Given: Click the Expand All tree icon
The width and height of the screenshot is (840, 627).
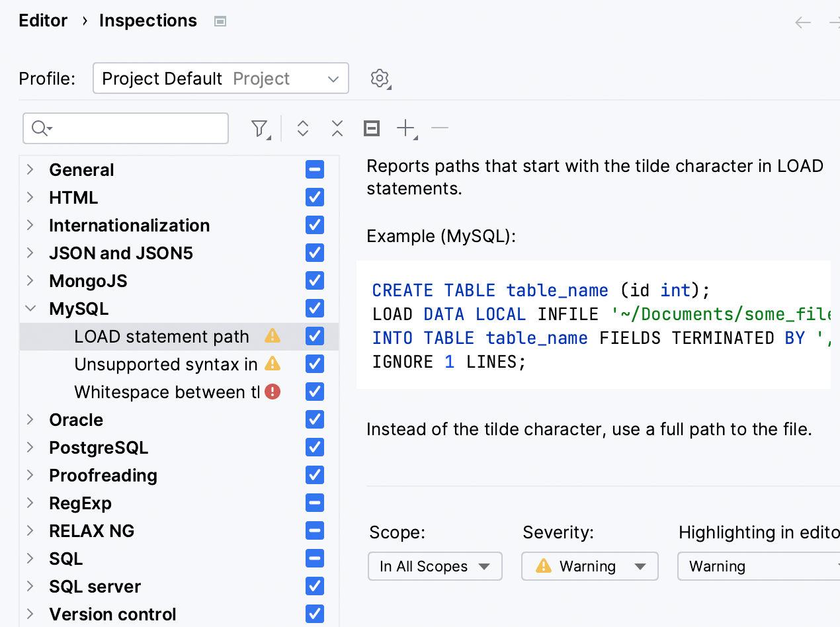Looking at the screenshot, I should tap(303, 128).
